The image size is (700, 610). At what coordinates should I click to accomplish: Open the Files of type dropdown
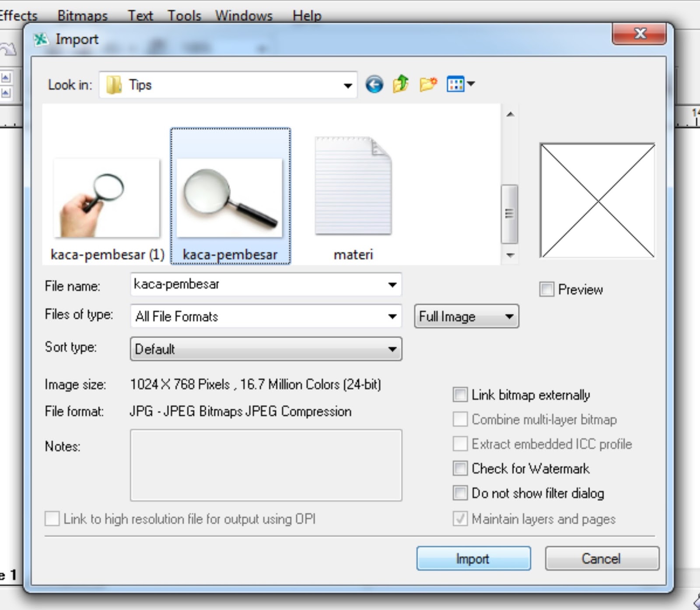tap(392, 316)
